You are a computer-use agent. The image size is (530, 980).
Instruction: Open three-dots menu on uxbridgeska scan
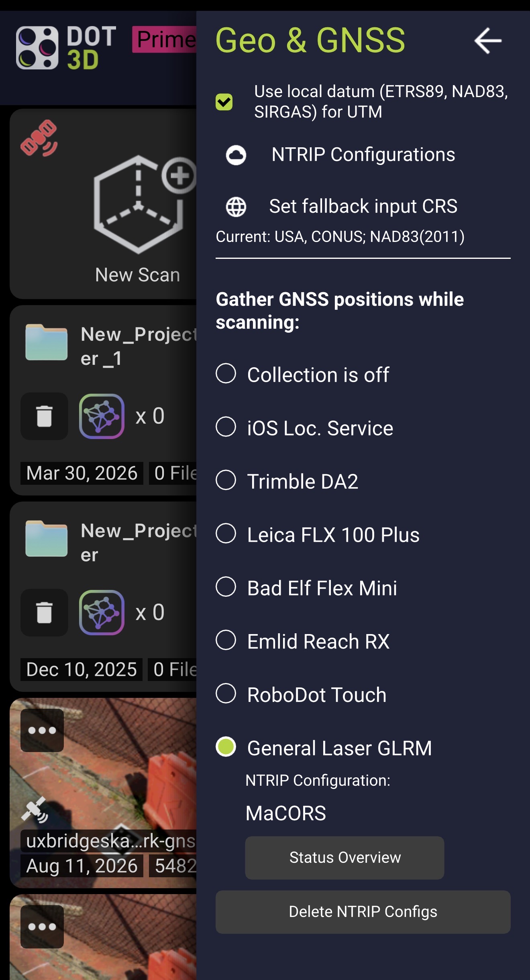click(42, 730)
